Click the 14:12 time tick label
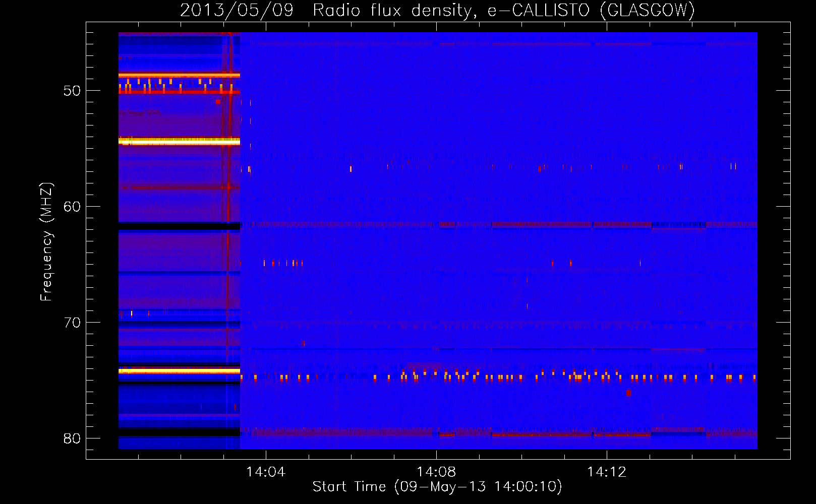Viewport: 816px width, 504px height. point(607,472)
